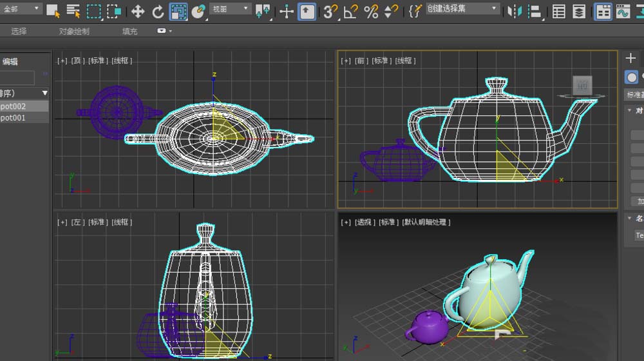This screenshot has height=361, width=644.
Task: Open the 填充 ribbon tab
Action: (129, 31)
